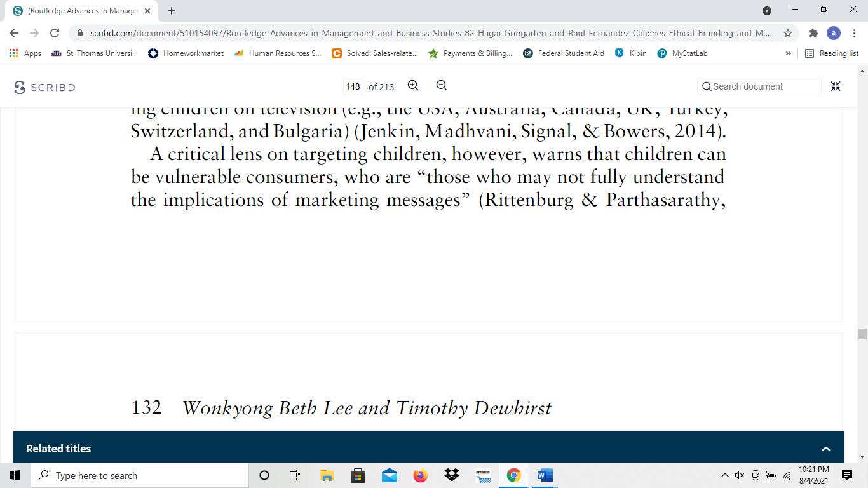
Task: Open the Homeworkmarket bookmark
Action: [186, 53]
